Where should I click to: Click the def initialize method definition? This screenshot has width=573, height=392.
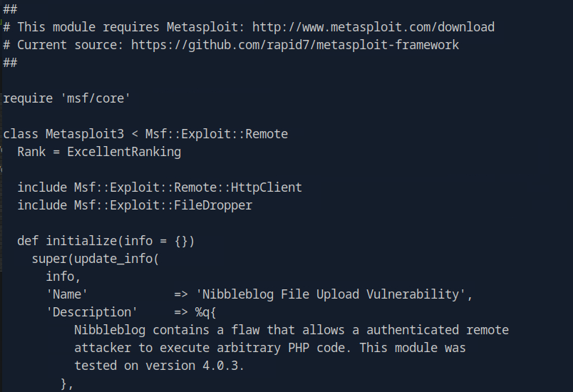105,241
